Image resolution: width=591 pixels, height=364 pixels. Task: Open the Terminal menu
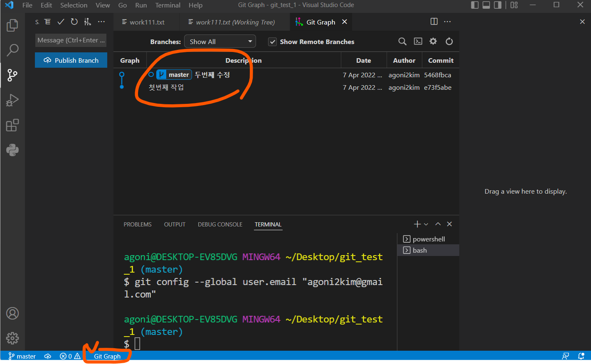168,5
